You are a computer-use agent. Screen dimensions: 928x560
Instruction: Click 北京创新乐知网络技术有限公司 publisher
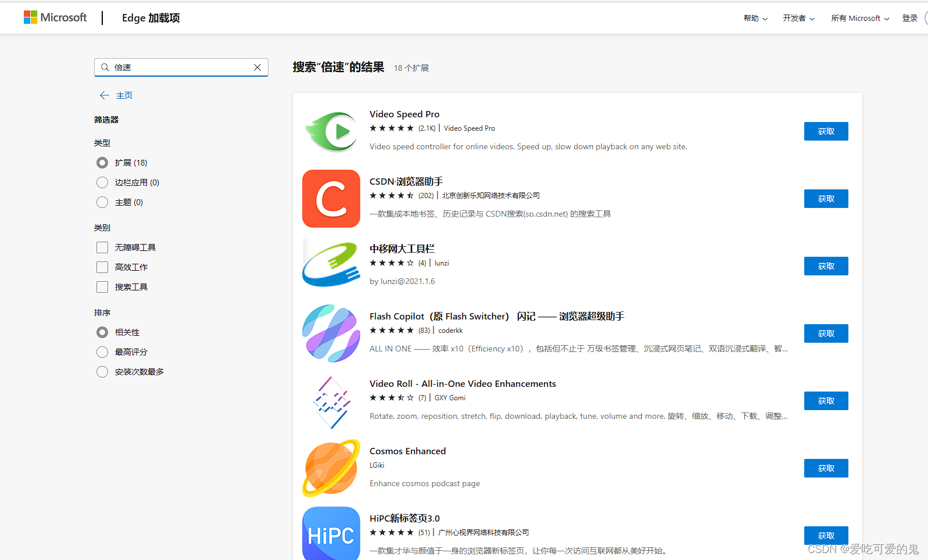point(490,196)
